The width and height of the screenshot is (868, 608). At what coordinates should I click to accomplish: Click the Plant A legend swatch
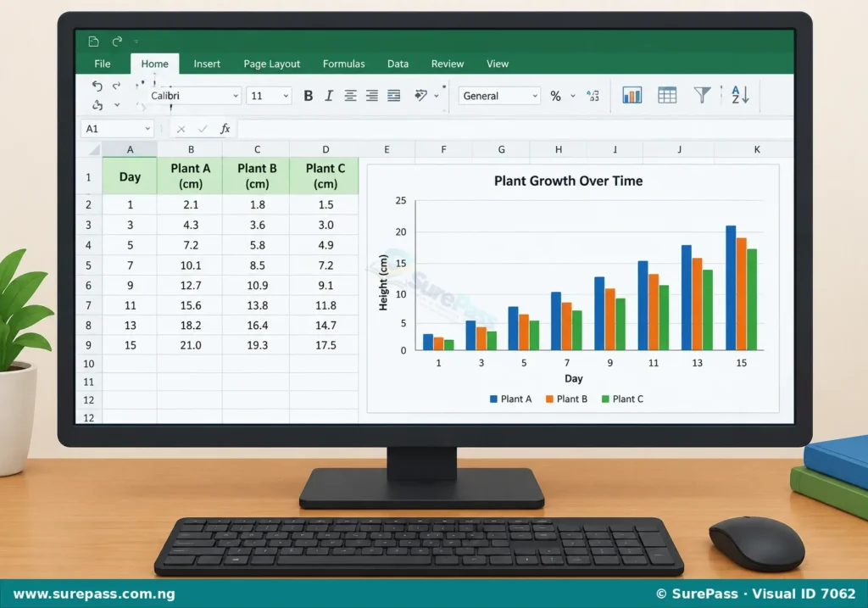pos(494,399)
